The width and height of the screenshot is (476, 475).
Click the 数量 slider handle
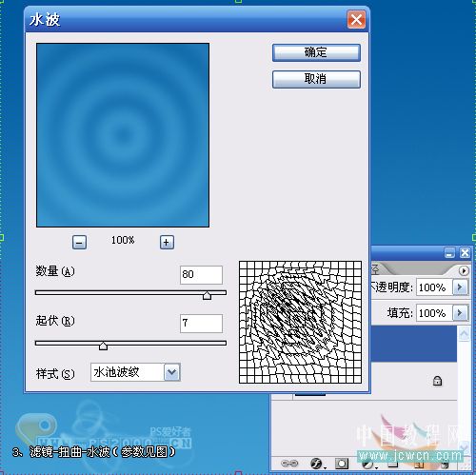[207, 295]
